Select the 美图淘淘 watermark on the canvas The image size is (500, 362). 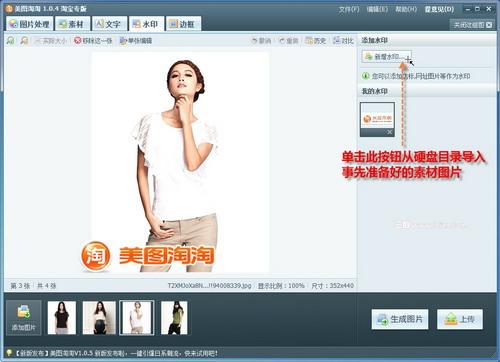click(147, 256)
